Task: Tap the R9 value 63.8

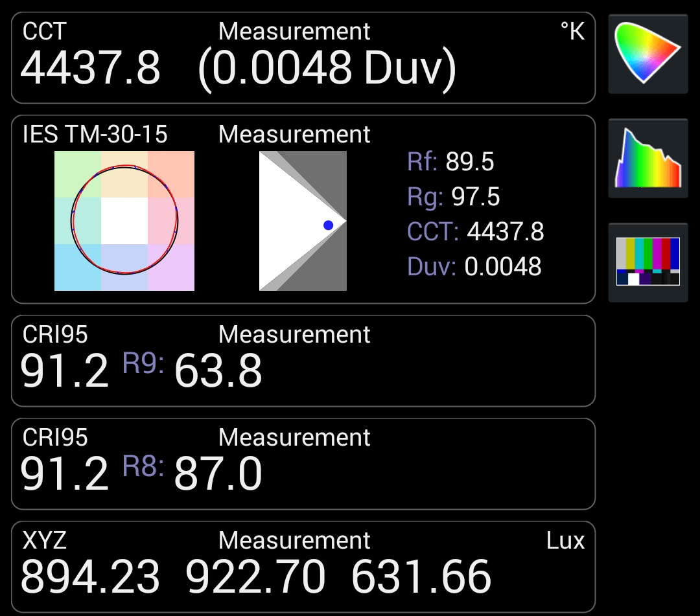Action: tap(218, 372)
